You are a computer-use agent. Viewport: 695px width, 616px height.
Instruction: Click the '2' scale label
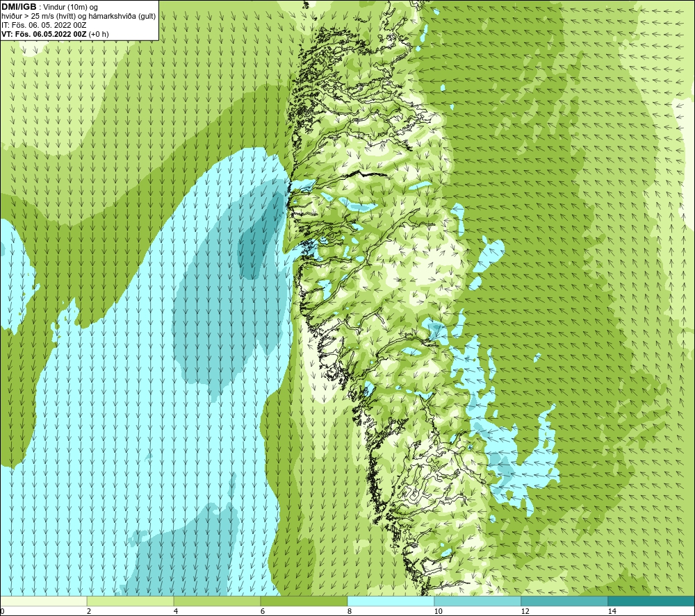tap(89, 611)
